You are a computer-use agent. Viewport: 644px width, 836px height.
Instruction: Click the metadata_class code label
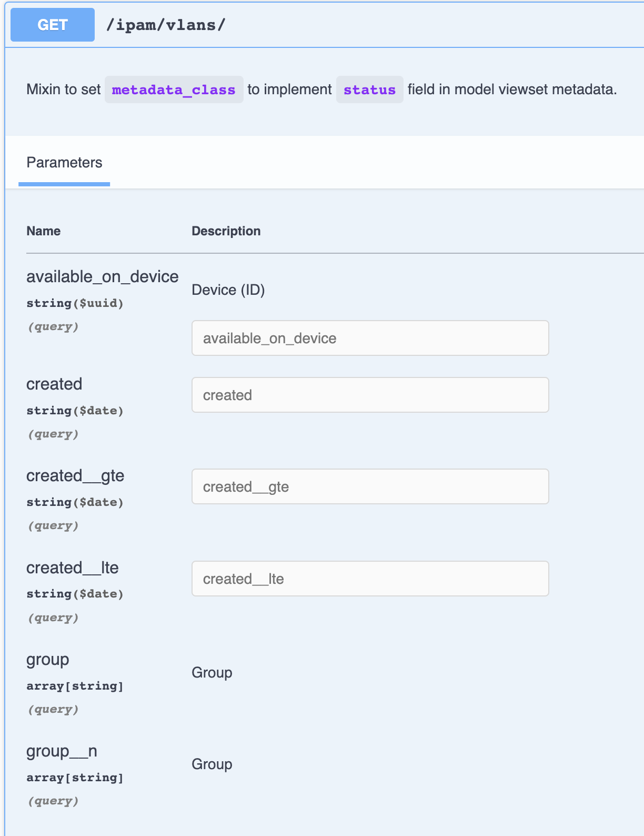(174, 89)
